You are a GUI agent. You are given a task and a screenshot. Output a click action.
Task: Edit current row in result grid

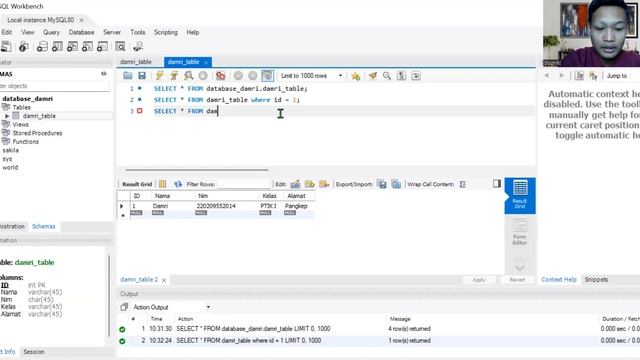point(295,184)
